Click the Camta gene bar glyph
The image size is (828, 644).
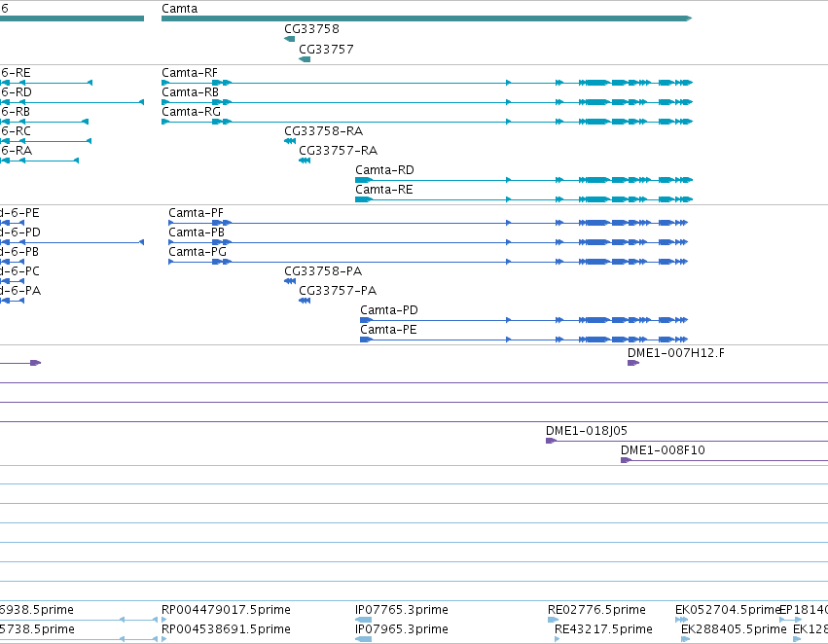pyautogui.click(x=427, y=18)
